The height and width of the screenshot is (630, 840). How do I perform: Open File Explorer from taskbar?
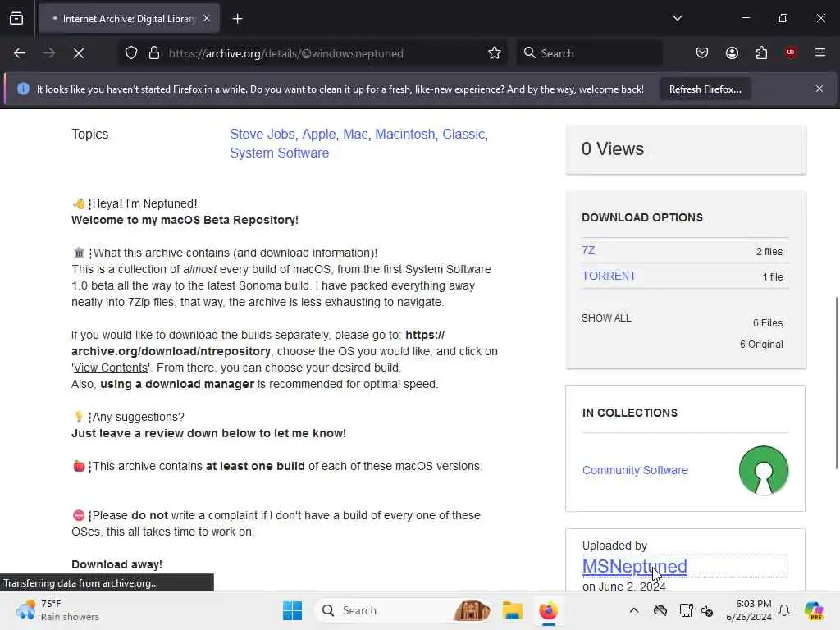point(512,610)
